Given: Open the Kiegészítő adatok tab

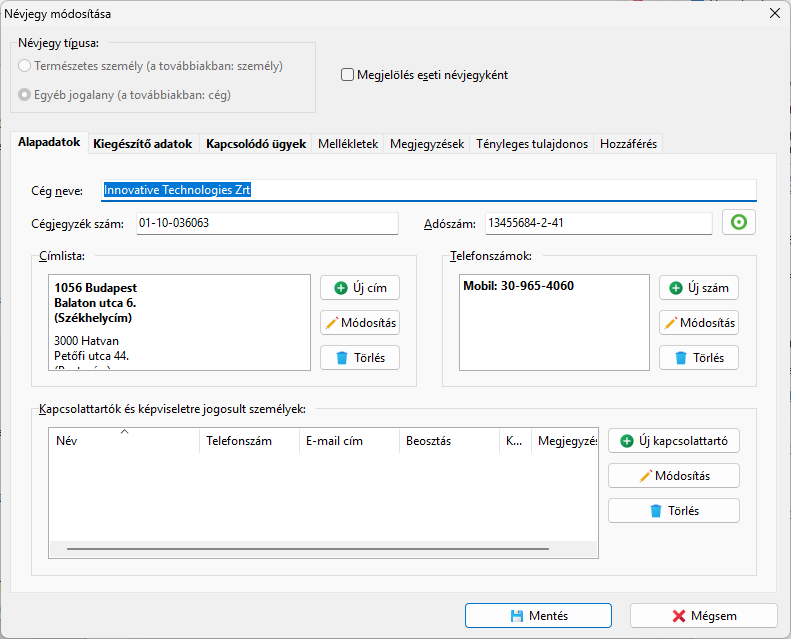Looking at the screenshot, I should coord(142,144).
